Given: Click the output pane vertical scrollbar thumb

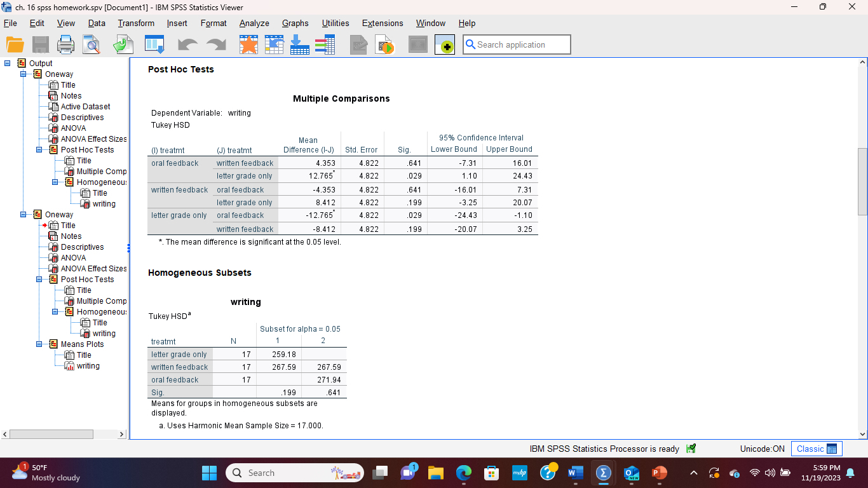Looking at the screenshot, I should [862, 182].
